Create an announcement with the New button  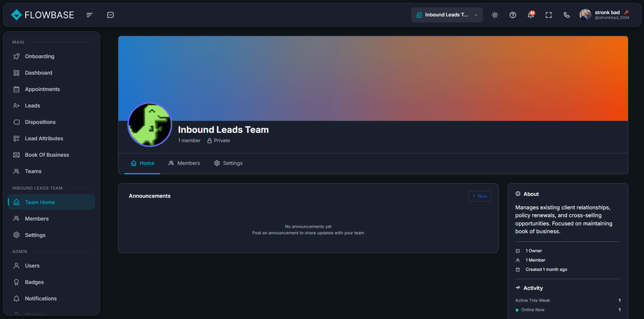point(479,196)
